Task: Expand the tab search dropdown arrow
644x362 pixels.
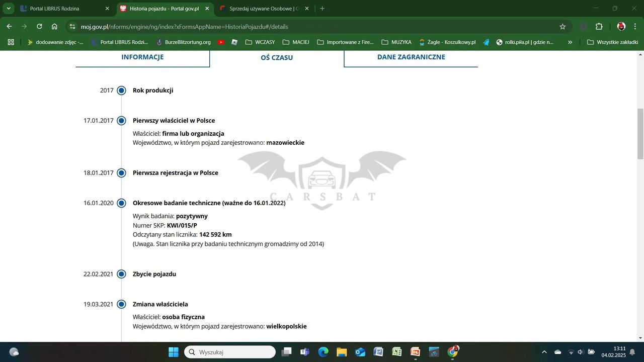Action: [9, 9]
